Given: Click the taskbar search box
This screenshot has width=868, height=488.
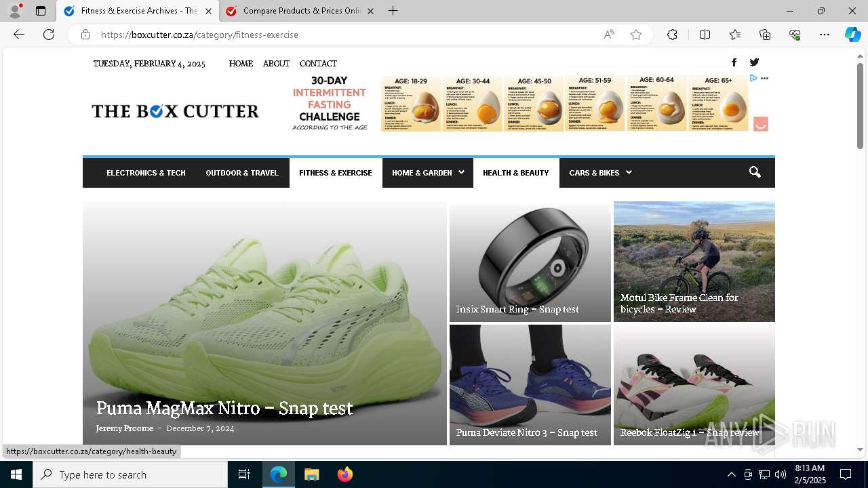Looking at the screenshot, I should click(x=130, y=474).
